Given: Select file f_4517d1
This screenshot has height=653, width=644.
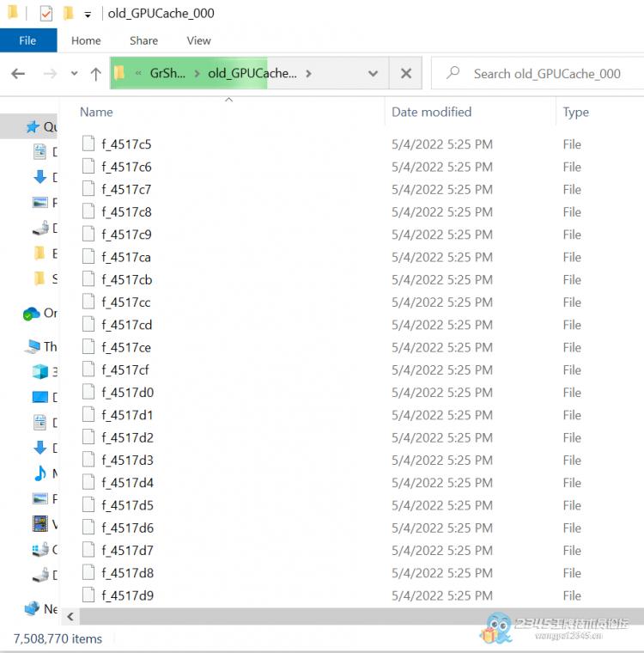Looking at the screenshot, I should [x=127, y=415].
